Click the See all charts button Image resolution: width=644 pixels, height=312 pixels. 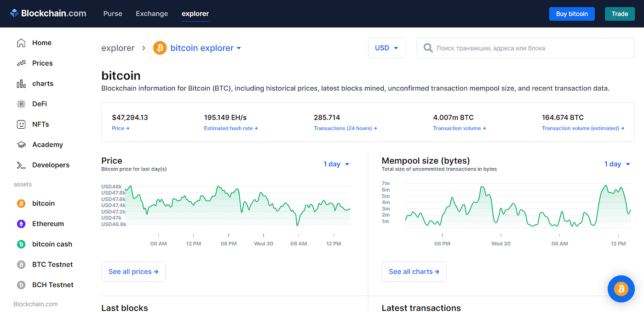tap(414, 272)
